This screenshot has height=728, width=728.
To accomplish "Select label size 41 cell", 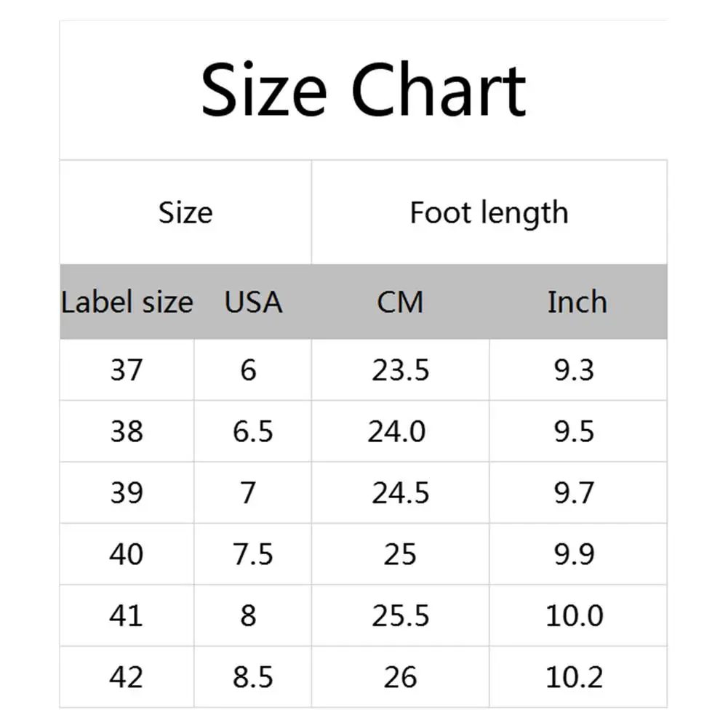I will pos(127,616).
